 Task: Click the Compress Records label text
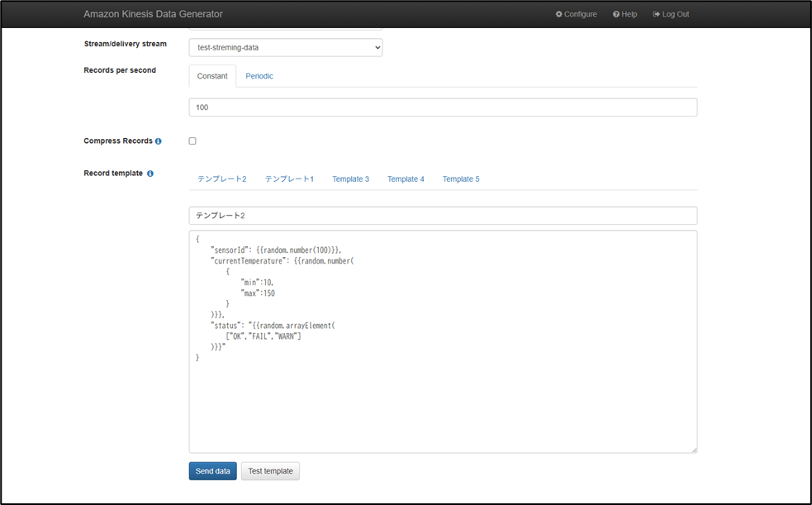click(118, 141)
